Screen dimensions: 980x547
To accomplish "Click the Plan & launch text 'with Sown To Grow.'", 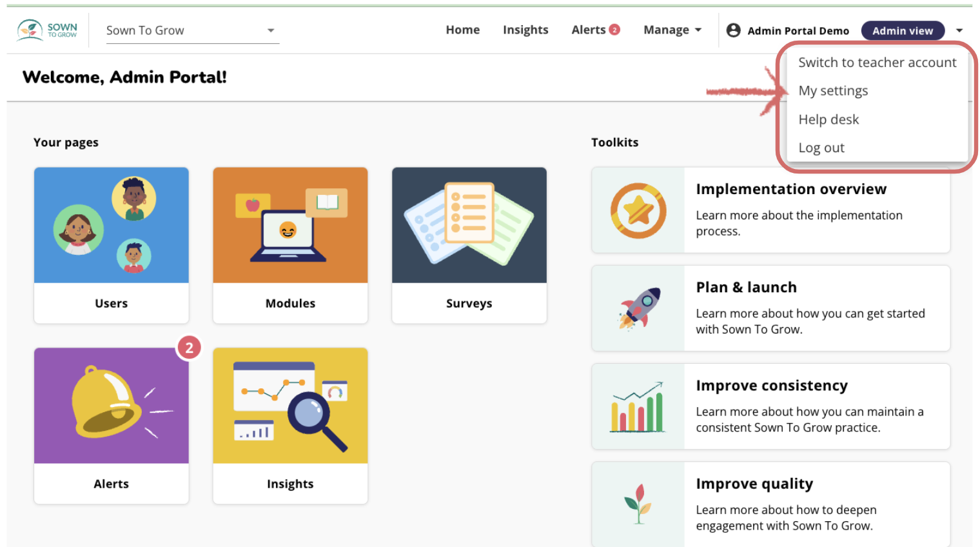I will coord(749,329).
